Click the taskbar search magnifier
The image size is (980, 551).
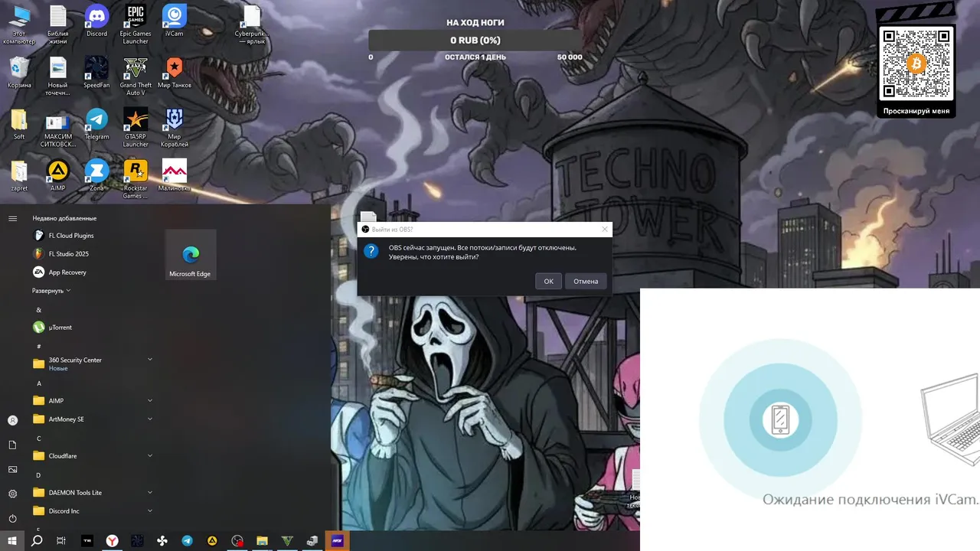[37, 541]
